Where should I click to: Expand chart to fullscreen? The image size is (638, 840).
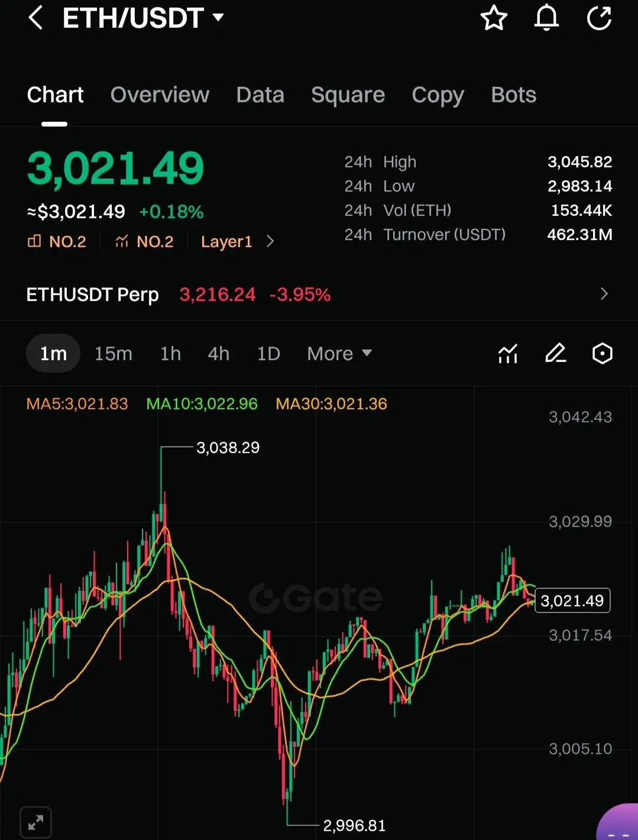(x=35, y=822)
